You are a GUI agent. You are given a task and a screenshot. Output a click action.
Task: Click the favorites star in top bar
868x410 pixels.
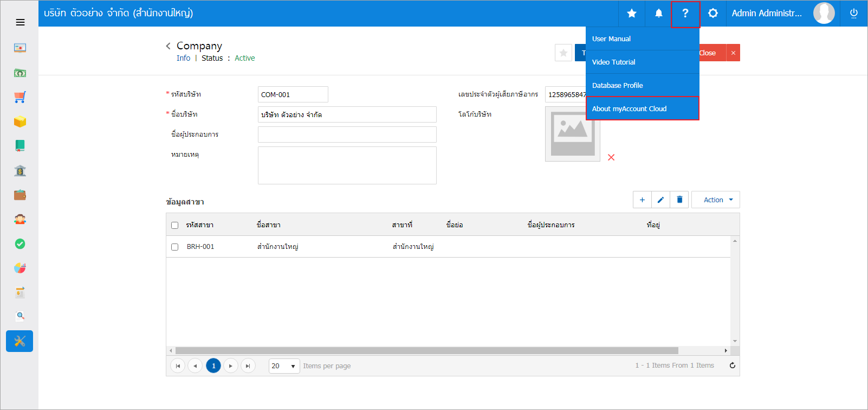[632, 13]
